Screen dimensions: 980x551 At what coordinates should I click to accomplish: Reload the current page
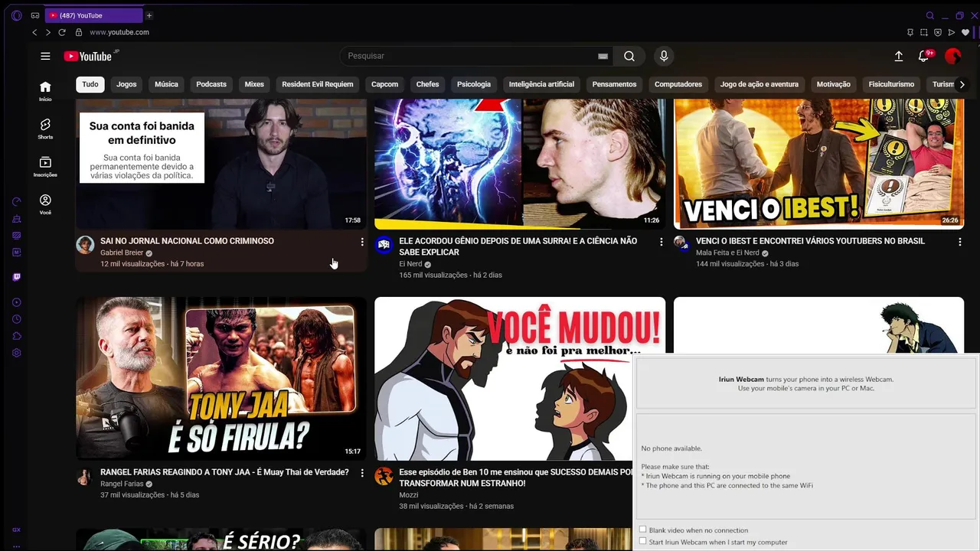pyautogui.click(x=62, y=32)
